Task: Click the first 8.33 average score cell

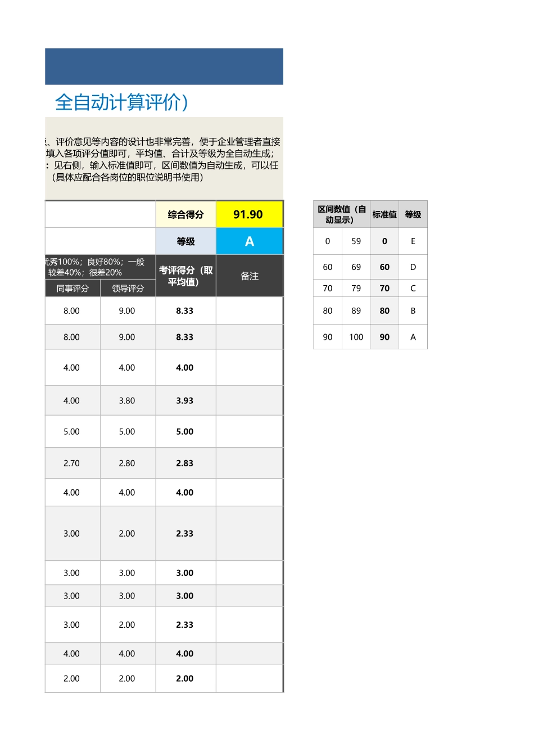Action: pyautogui.click(x=185, y=310)
